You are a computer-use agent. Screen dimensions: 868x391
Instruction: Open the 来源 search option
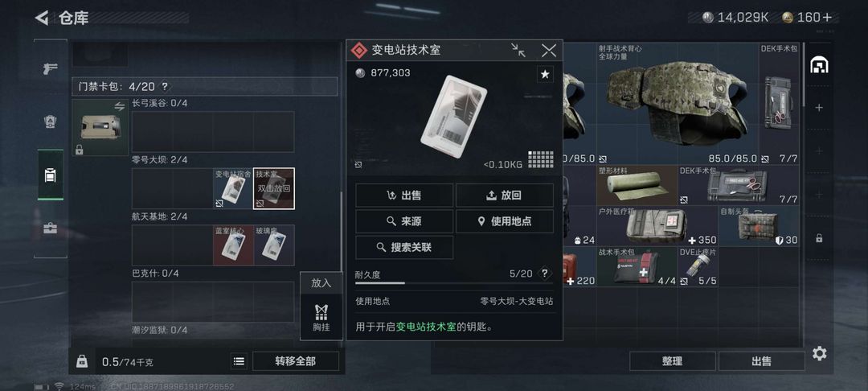click(404, 221)
